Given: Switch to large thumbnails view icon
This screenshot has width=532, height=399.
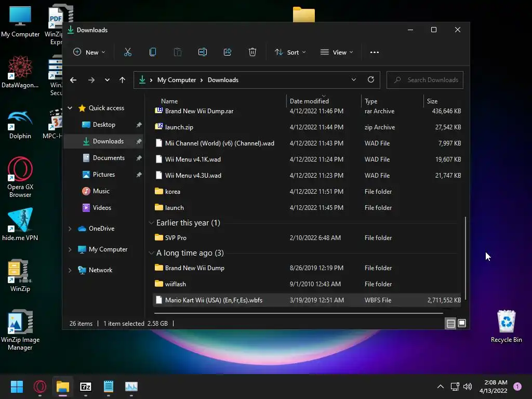Looking at the screenshot, I should pyautogui.click(x=462, y=323).
